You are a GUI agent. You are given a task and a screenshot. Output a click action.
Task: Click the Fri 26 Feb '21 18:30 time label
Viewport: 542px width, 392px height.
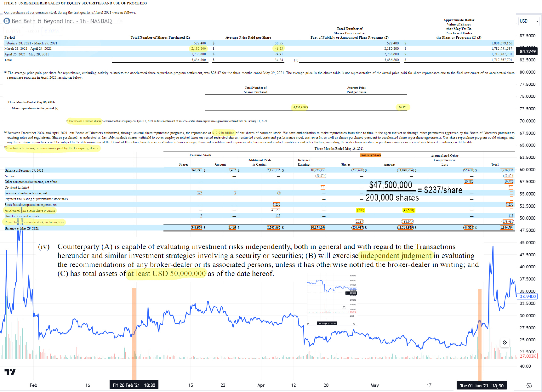(134, 385)
